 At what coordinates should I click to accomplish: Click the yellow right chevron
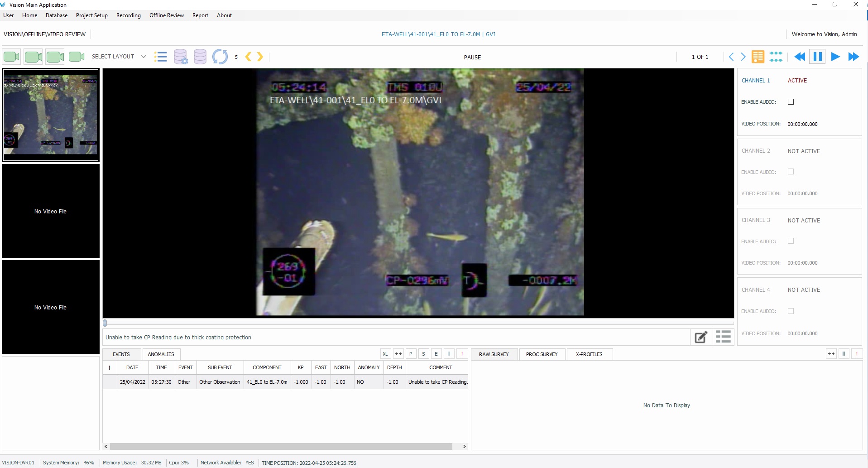260,57
